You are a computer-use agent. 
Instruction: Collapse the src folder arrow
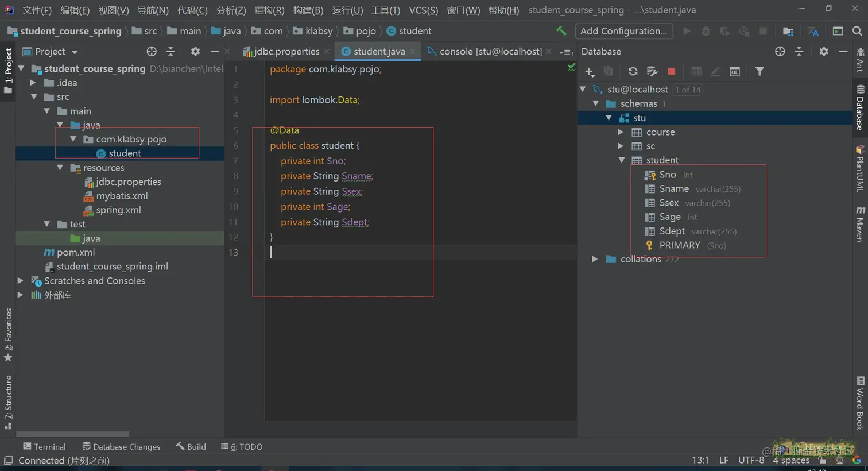34,96
